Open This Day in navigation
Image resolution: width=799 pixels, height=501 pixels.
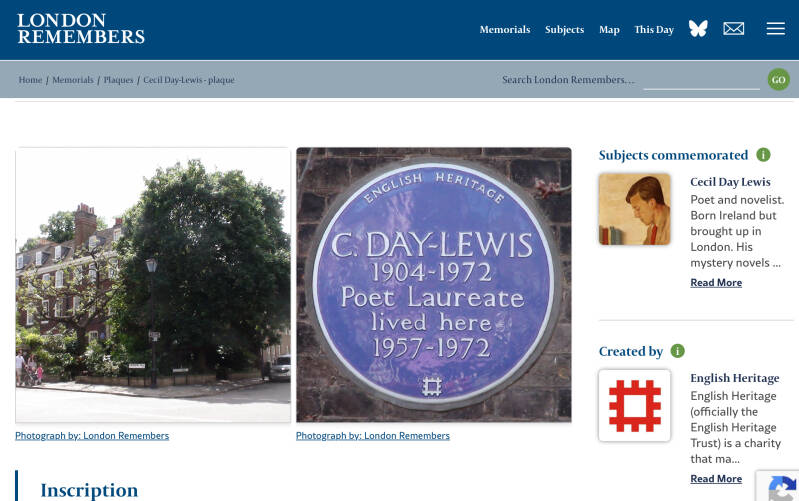pos(654,30)
